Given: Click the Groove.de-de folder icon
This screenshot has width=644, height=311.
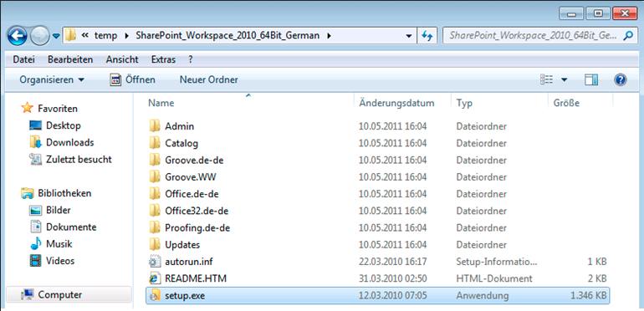Looking at the screenshot, I should [x=155, y=160].
